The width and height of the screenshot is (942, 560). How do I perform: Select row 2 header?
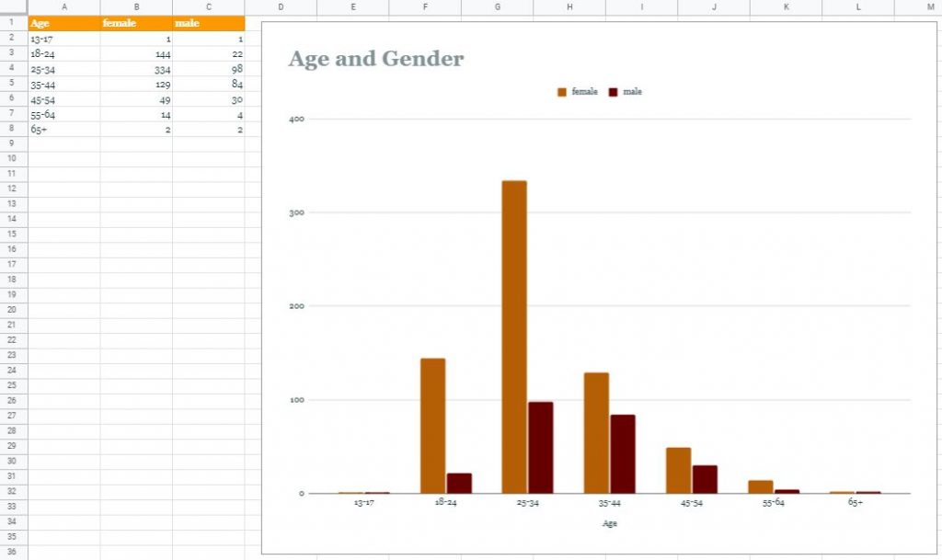tap(14, 38)
